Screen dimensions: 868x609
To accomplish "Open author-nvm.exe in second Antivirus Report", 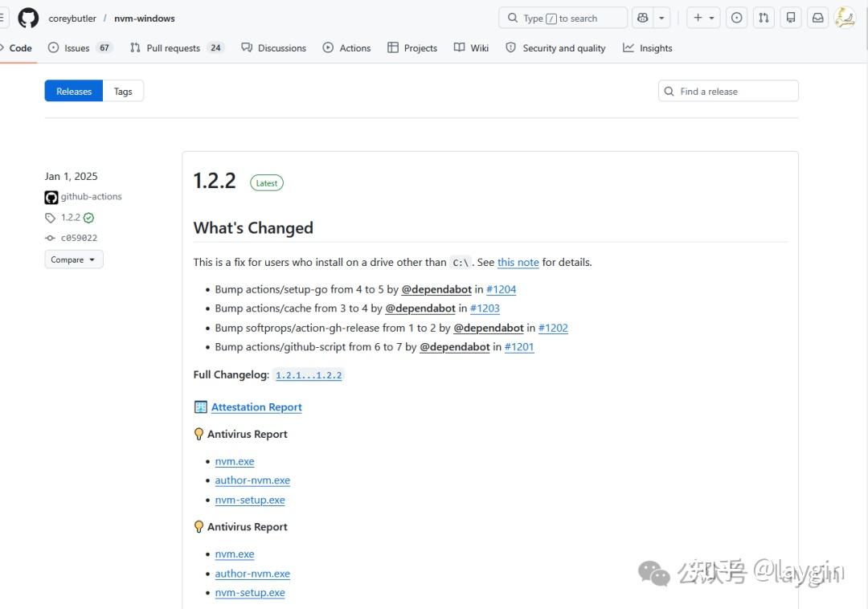I will click(x=252, y=574).
